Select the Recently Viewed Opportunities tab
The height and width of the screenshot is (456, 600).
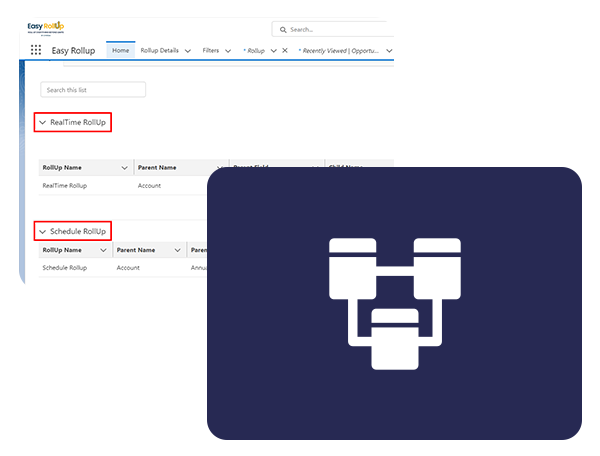click(338, 50)
